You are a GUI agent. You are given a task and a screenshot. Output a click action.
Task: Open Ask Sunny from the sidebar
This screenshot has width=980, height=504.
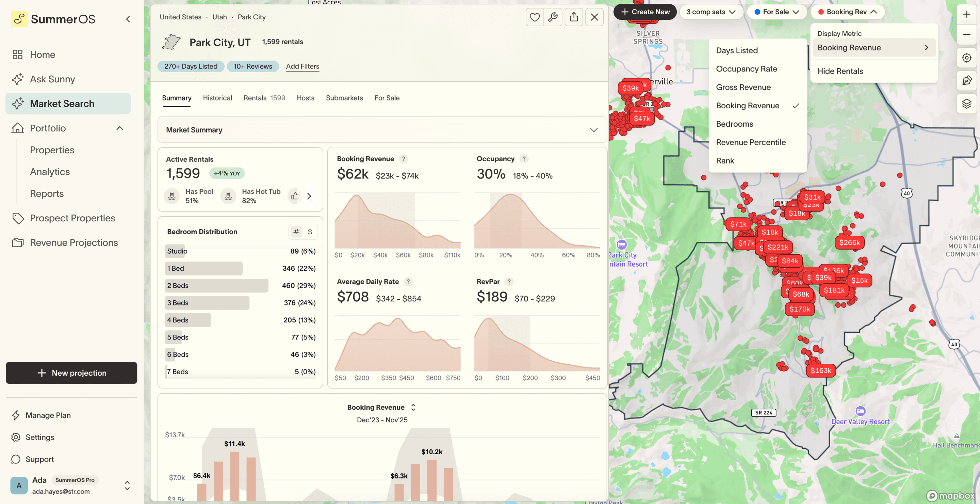pyautogui.click(x=52, y=79)
